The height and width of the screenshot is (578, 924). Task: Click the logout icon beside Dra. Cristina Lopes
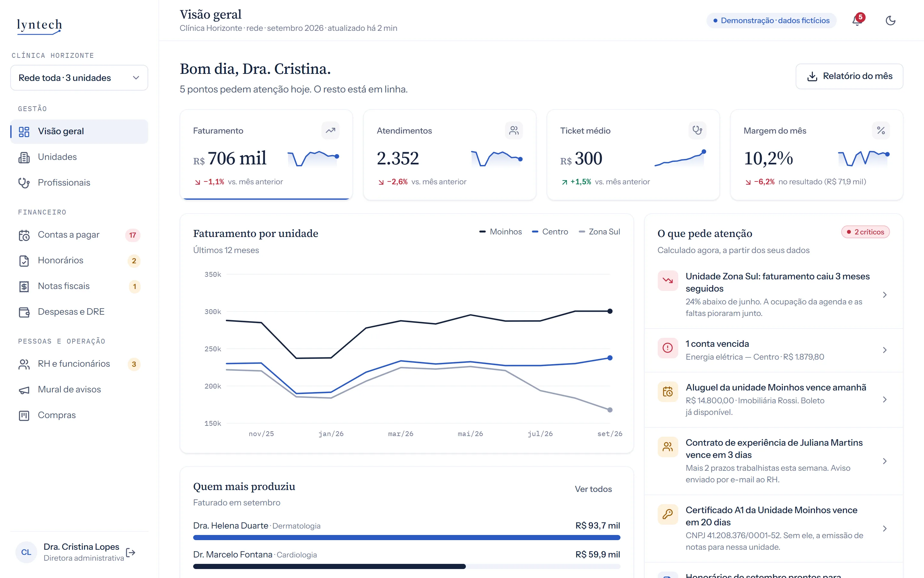point(131,552)
